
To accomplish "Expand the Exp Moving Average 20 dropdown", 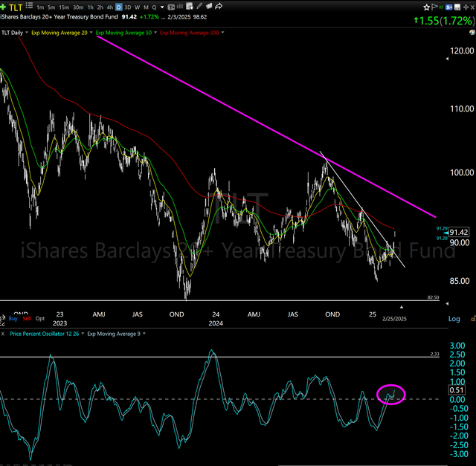I will [x=91, y=33].
